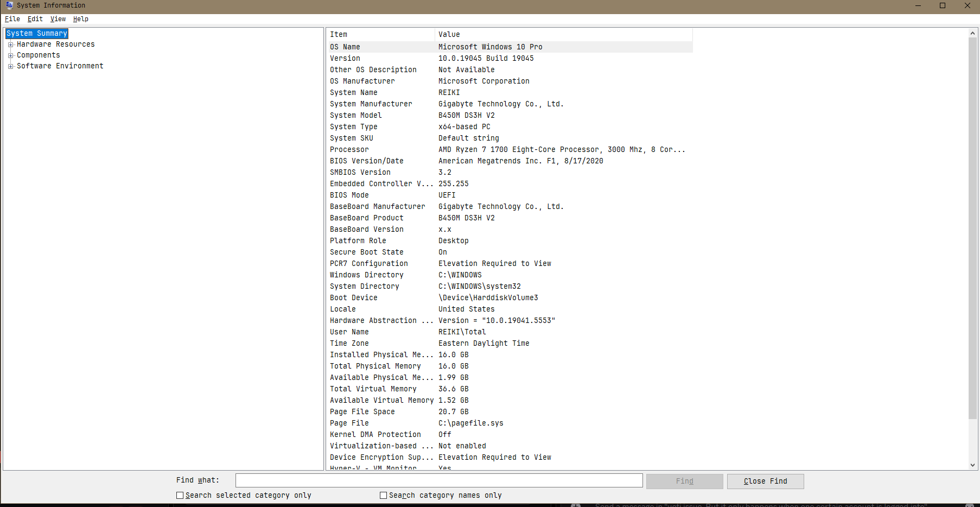Select the BaseBoard Manufacturer row
Image resolution: width=980 pixels, height=507 pixels.
(510, 207)
